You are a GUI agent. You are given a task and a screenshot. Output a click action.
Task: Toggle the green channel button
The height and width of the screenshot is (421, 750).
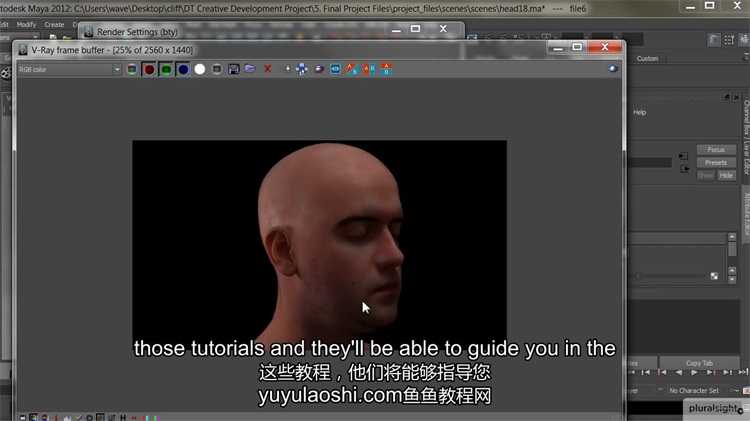tap(166, 69)
